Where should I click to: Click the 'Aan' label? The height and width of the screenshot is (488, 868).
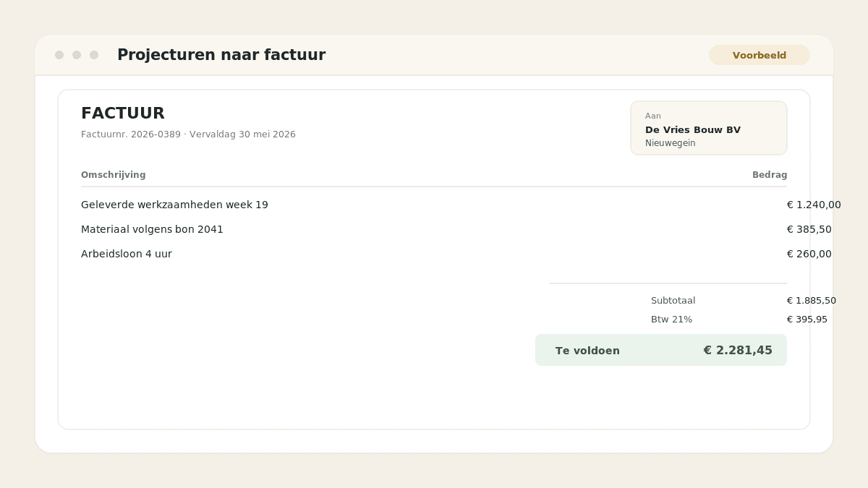653,116
